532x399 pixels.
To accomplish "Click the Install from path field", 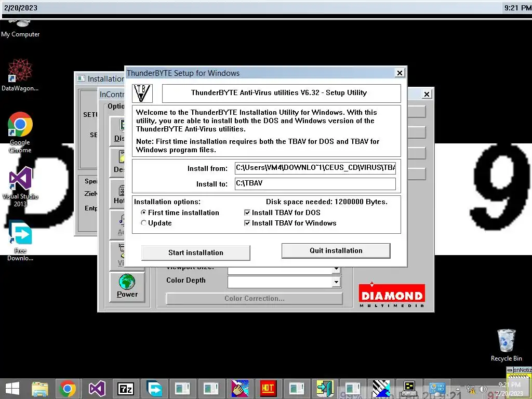I will (315, 168).
